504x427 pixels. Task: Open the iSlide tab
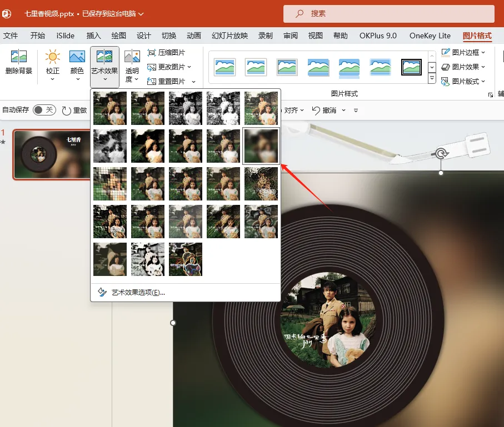65,36
